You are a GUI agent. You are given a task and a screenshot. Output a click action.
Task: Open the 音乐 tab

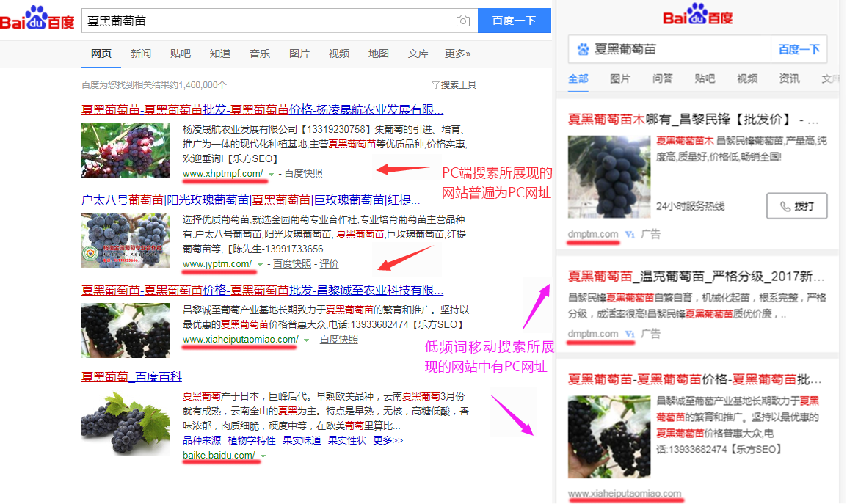(x=259, y=54)
